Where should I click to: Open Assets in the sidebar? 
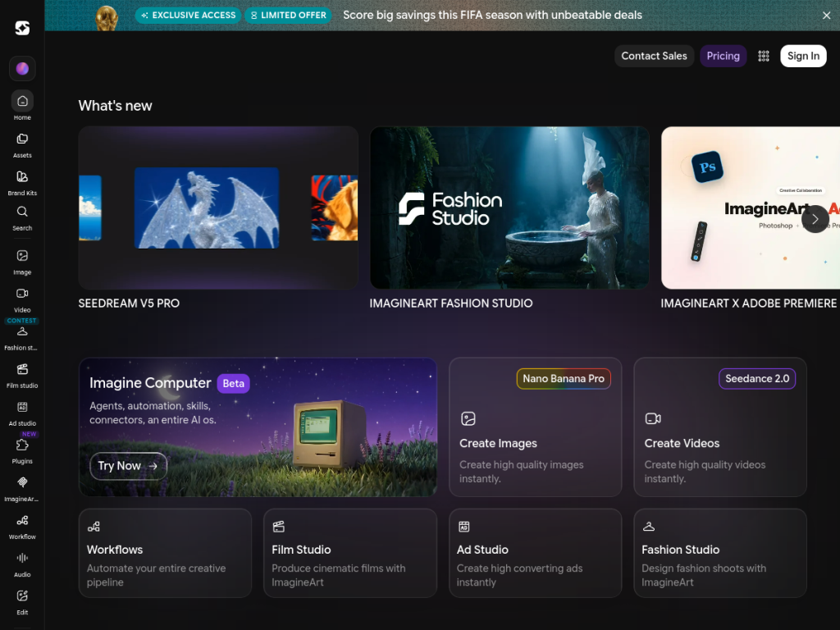click(x=22, y=145)
